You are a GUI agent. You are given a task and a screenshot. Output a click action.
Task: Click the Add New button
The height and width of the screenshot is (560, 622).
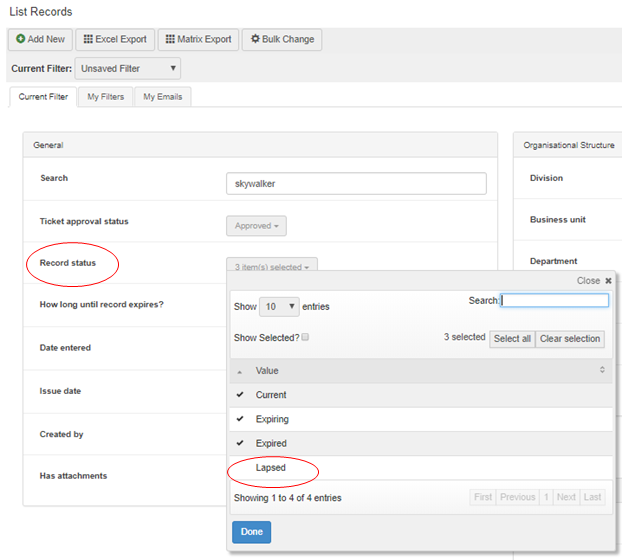point(40,40)
